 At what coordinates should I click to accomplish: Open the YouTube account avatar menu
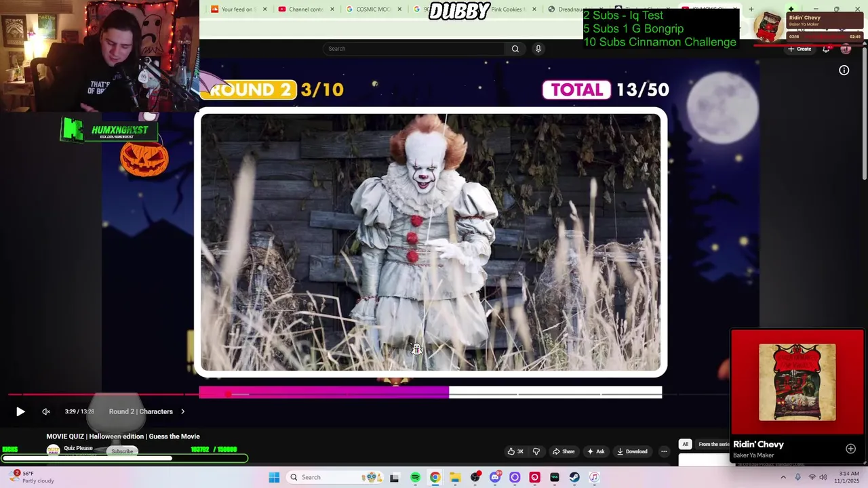point(846,49)
